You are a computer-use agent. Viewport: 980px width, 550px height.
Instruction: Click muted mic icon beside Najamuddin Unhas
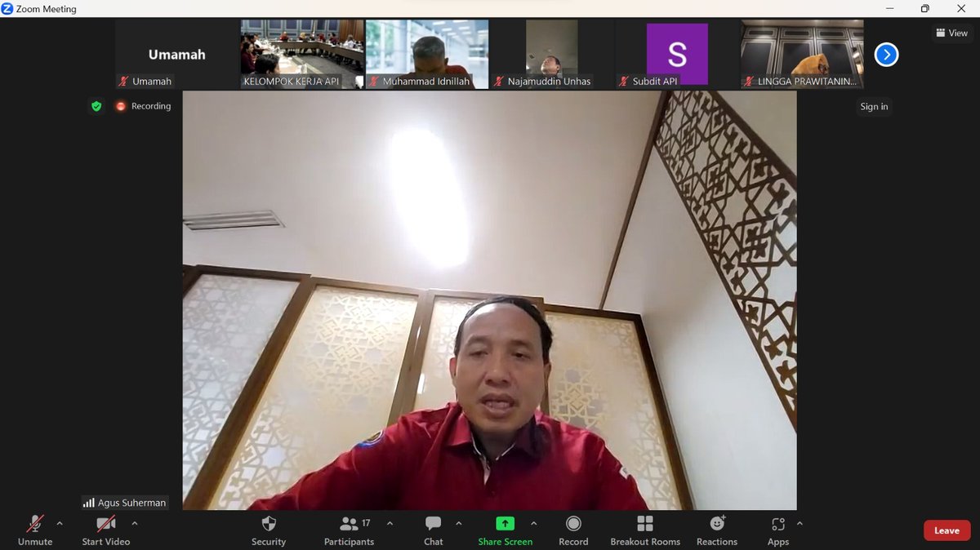499,82
